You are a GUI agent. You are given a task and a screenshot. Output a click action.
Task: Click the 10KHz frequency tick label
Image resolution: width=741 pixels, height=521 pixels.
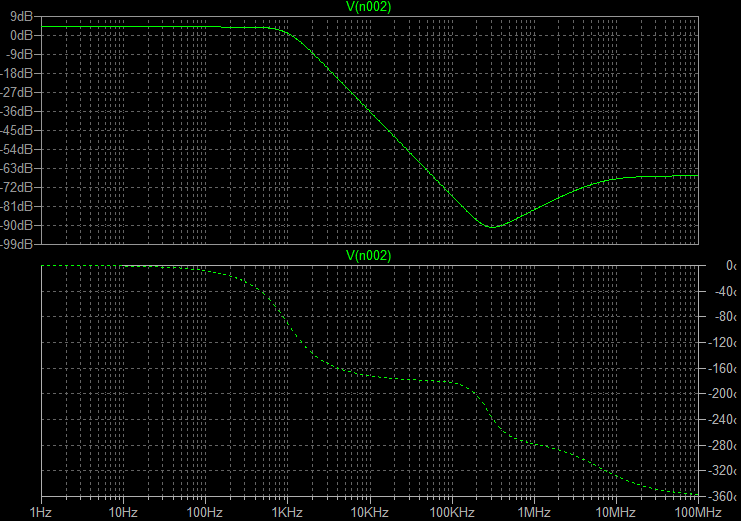pyautogui.click(x=369, y=512)
